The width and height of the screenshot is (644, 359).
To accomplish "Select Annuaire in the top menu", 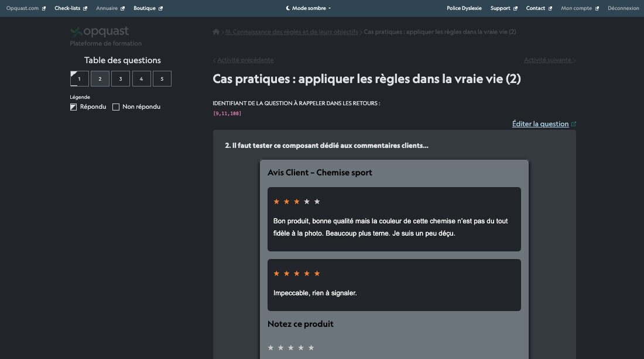I will coord(106,8).
